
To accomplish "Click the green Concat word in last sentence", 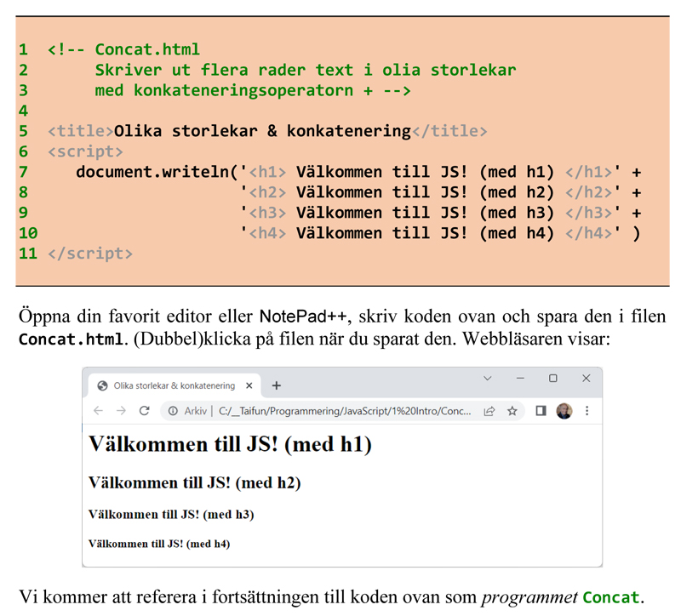I will coord(611,597).
